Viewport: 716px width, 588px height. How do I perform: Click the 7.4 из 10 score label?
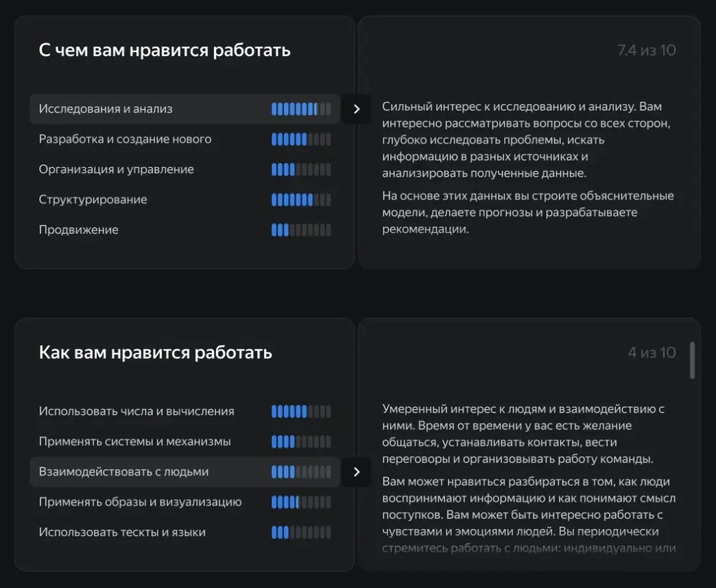point(646,51)
